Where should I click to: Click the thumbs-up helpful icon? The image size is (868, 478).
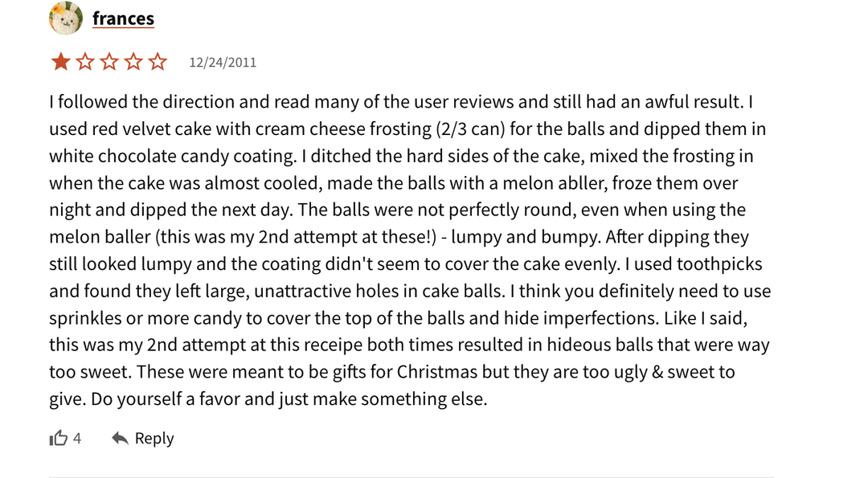[59, 438]
